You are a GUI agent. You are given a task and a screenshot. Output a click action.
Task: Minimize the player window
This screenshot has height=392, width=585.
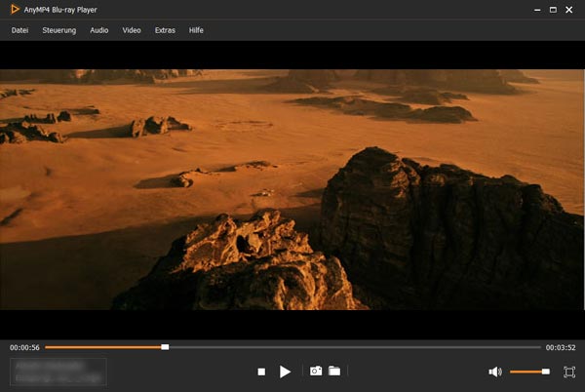click(x=537, y=10)
